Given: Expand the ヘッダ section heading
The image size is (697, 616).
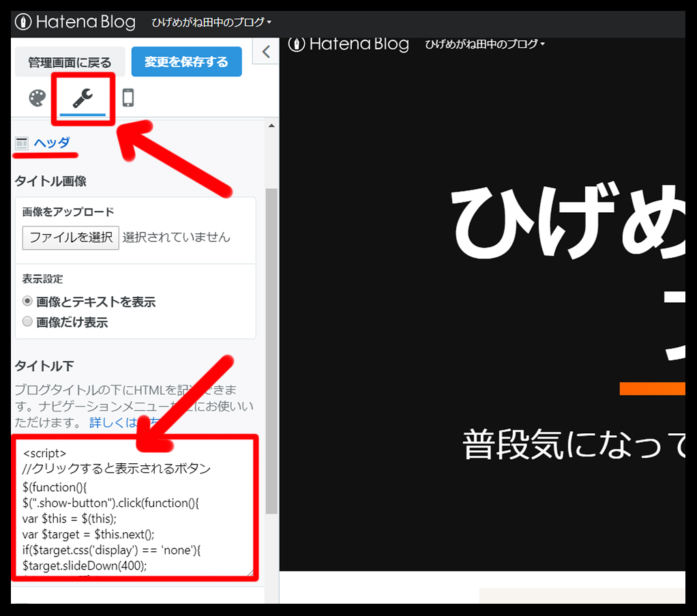Looking at the screenshot, I should [52, 143].
